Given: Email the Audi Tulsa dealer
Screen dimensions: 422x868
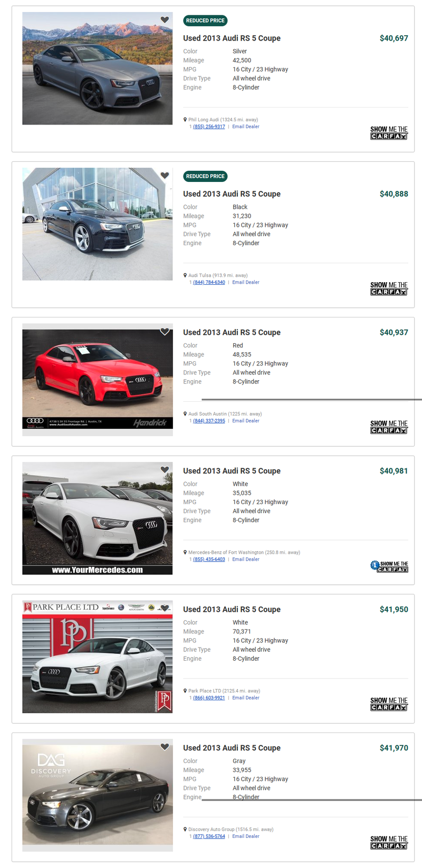Looking at the screenshot, I should click(x=246, y=282).
